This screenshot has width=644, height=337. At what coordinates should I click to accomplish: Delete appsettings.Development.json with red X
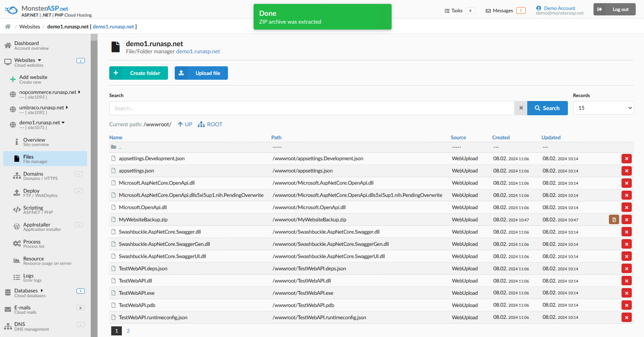pyautogui.click(x=627, y=159)
